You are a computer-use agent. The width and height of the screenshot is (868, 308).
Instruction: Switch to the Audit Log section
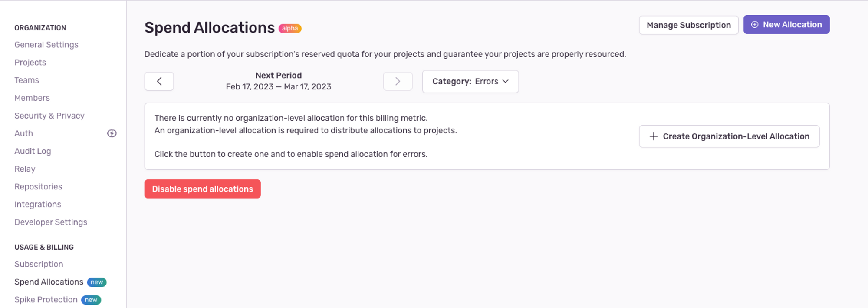point(33,151)
